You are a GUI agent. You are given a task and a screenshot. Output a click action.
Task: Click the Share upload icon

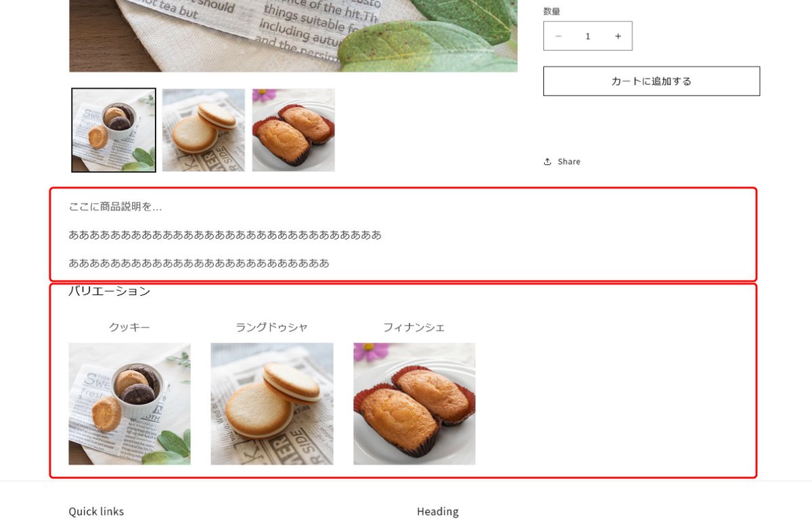(x=547, y=162)
